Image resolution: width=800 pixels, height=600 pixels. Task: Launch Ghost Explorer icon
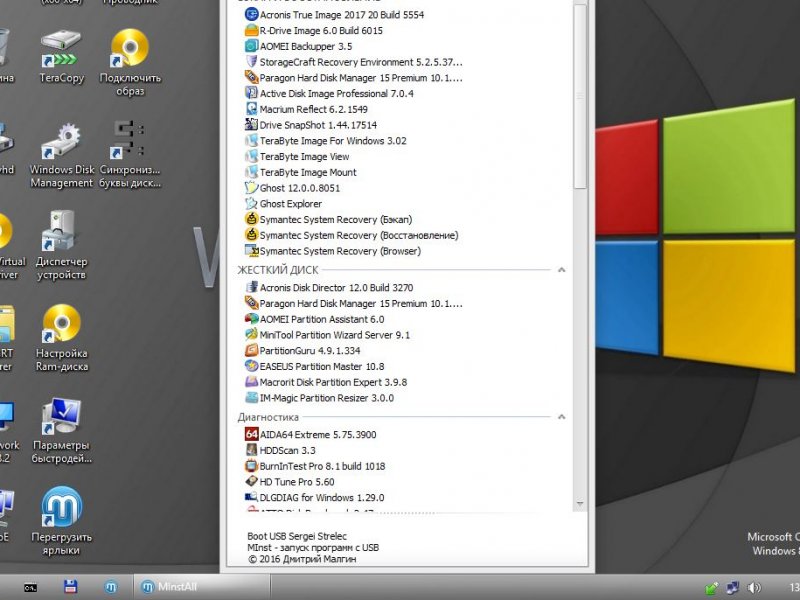pyautogui.click(x=252, y=204)
